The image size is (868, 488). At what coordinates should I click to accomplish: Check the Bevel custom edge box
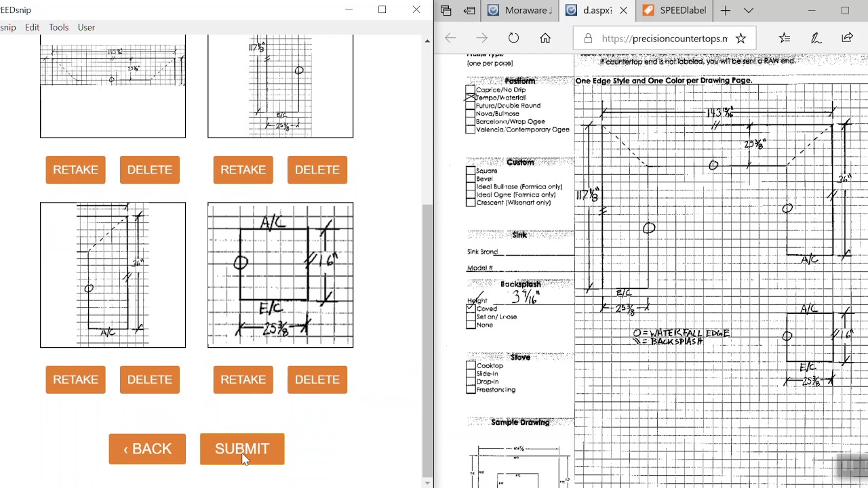471,179
